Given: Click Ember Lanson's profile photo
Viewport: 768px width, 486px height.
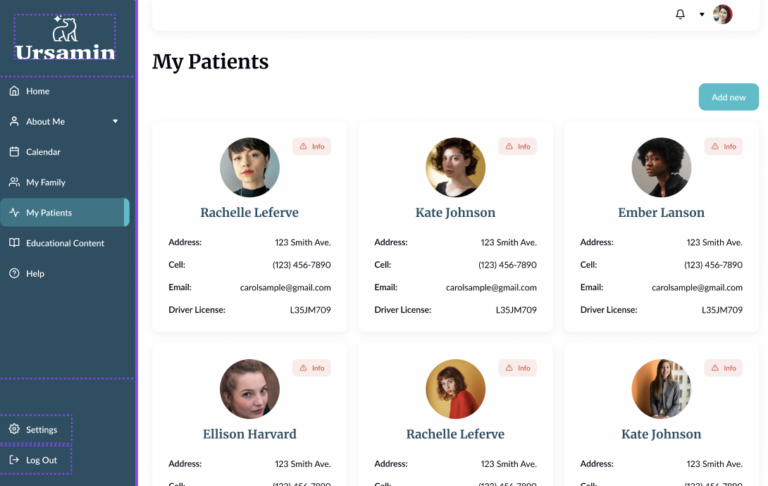Looking at the screenshot, I should click(661, 167).
